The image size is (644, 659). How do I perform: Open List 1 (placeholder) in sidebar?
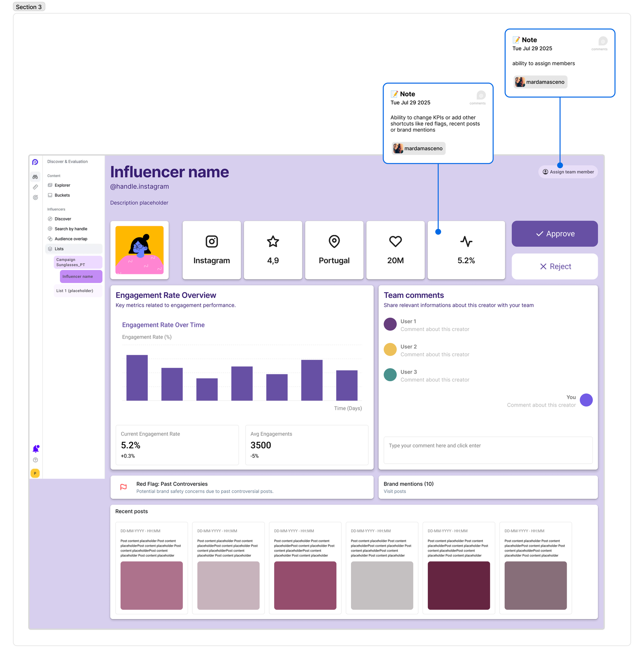point(75,291)
